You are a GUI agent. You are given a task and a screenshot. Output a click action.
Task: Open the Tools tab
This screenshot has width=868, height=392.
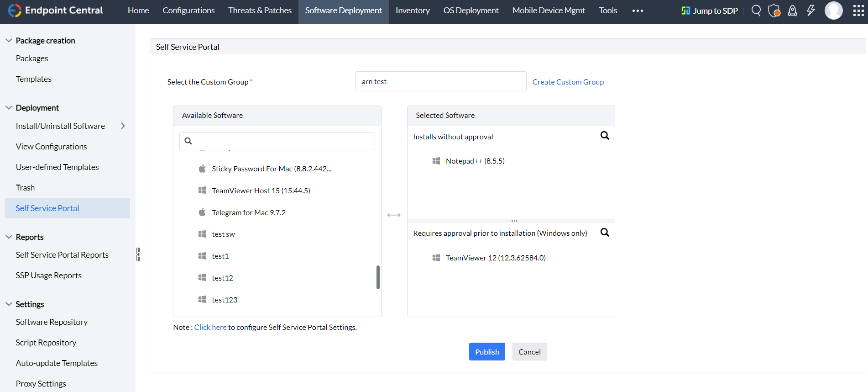608,11
